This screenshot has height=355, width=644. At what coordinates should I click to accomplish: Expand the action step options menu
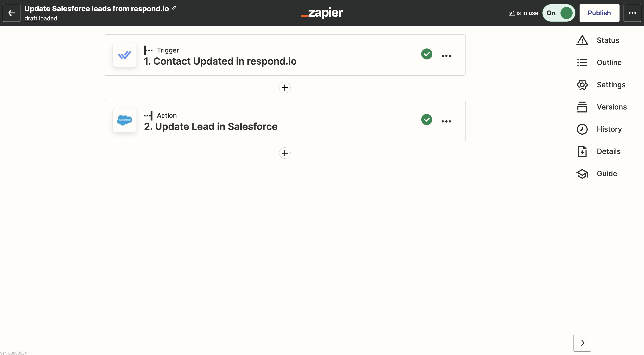click(x=446, y=120)
